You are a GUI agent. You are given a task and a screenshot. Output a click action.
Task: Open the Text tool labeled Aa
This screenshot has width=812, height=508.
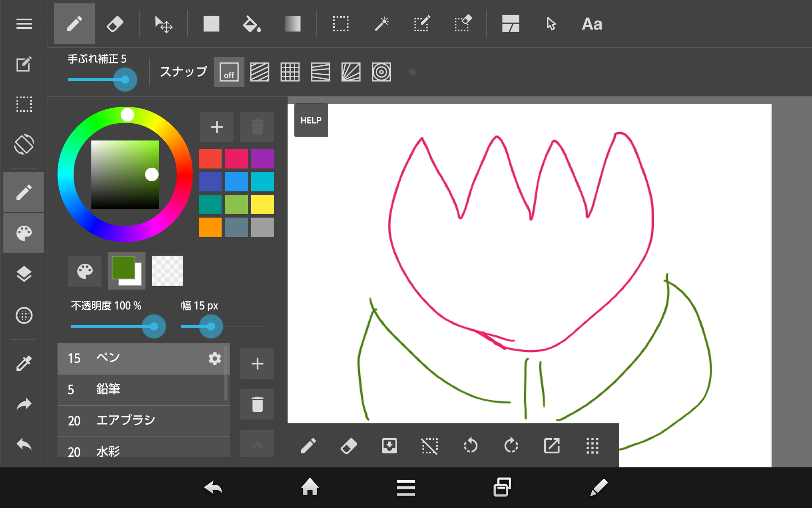pyautogui.click(x=592, y=24)
